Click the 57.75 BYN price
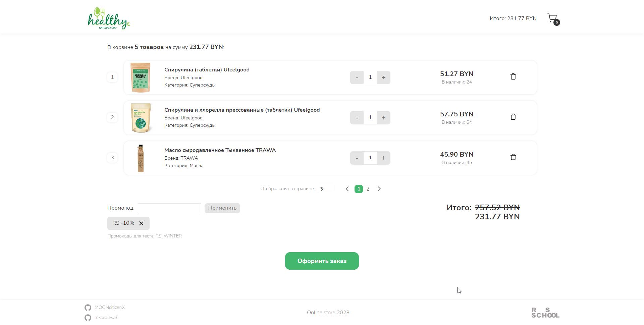Viewport: 644px width, 325px height. pyautogui.click(x=457, y=114)
